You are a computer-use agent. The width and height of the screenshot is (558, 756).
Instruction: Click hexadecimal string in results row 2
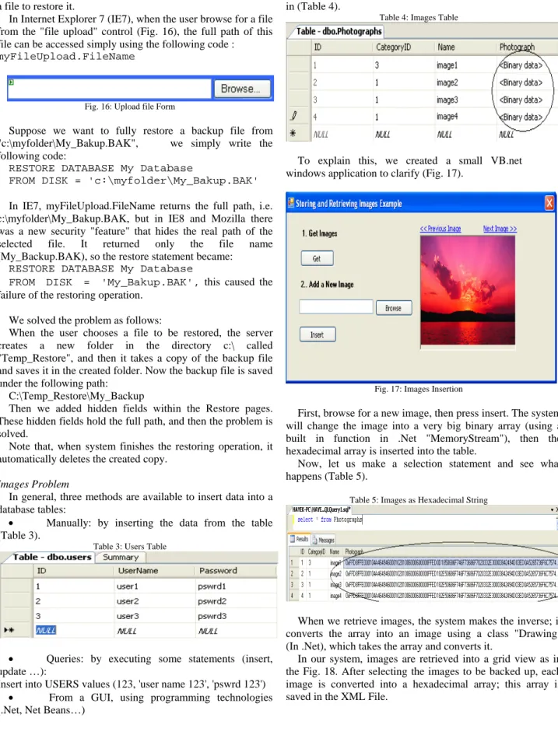(451, 574)
